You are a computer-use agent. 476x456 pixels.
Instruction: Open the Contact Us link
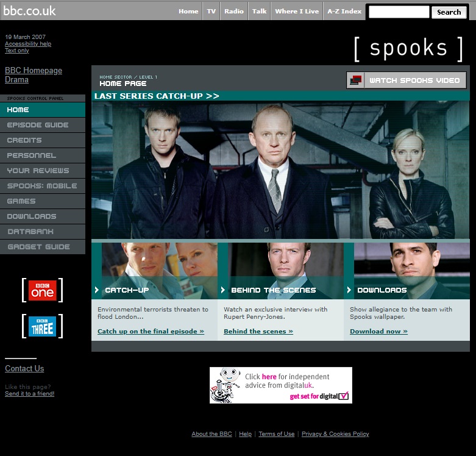pyautogui.click(x=24, y=369)
